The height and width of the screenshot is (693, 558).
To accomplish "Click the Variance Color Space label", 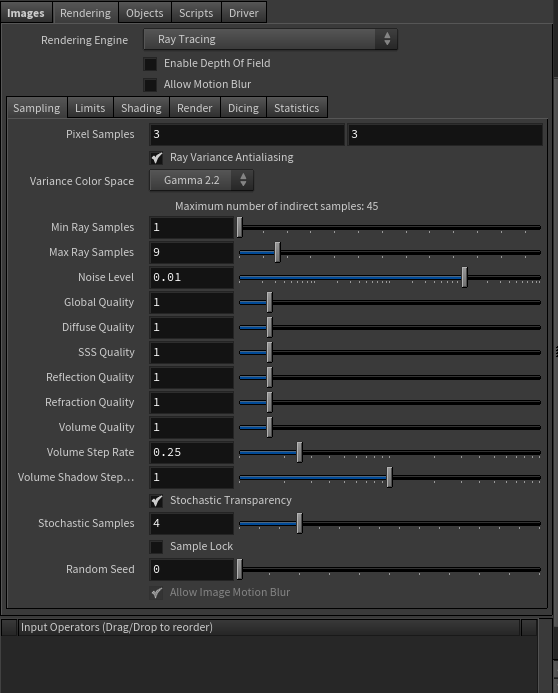I will pyautogui.click(x=82, y=181).
